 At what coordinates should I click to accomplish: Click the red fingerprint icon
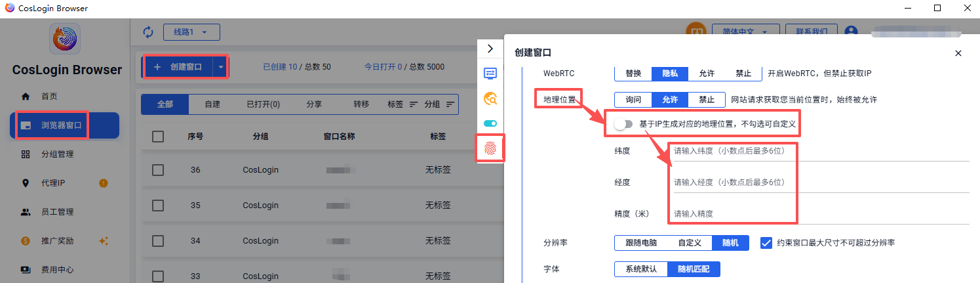(x=490, y=148)
